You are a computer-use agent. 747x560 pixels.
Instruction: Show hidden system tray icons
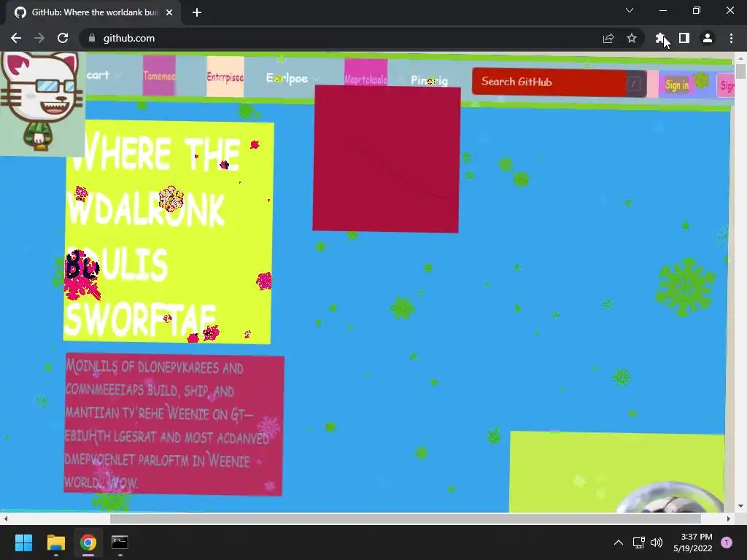point(619,542)
